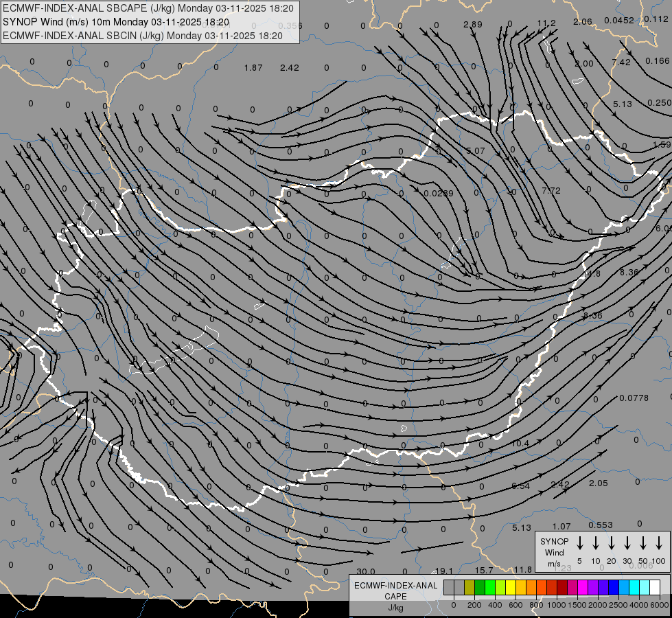
Task: Pick the bright magenta CAPE legend swatch
Action: (x=583, y=588)
